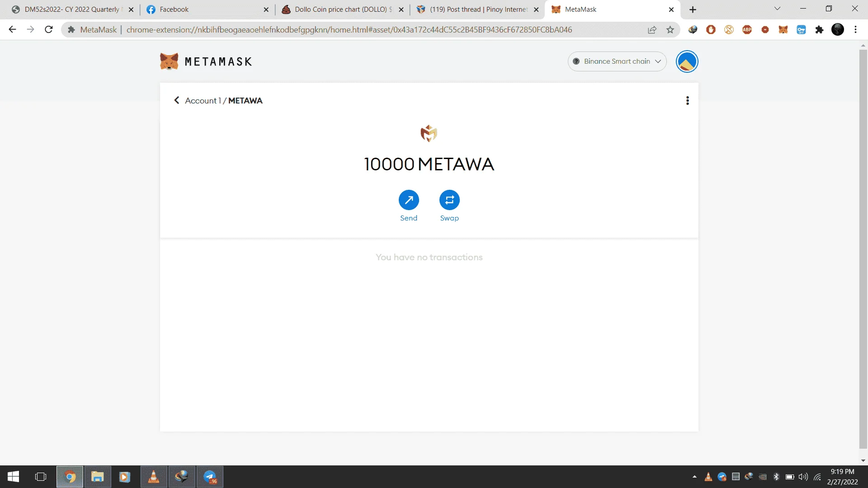Click the Swap icon button
The width and height of the screenshot is (868, 488).
pyautogui.click(x=449, y=200)
